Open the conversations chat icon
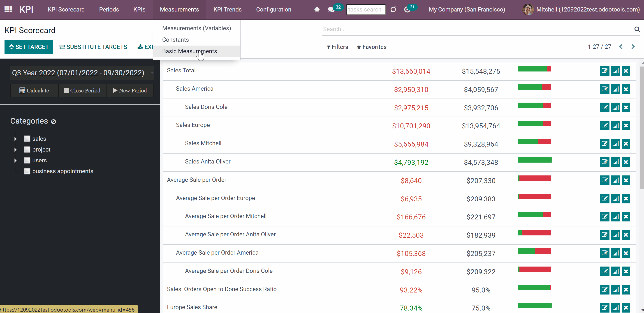Viewport: 644px width, 313px height. tap(331, 10)
